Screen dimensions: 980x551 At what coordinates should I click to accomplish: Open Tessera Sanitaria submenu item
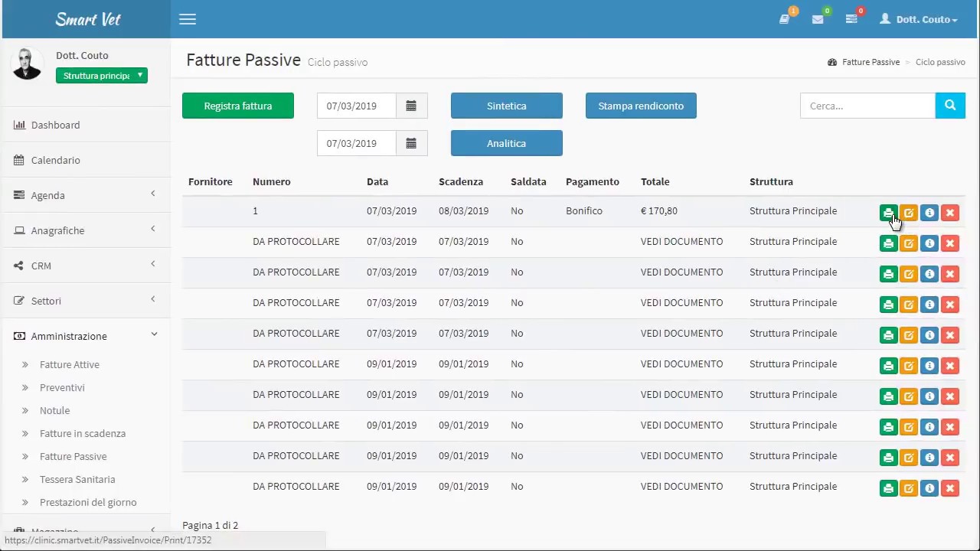tap(77, 479)
